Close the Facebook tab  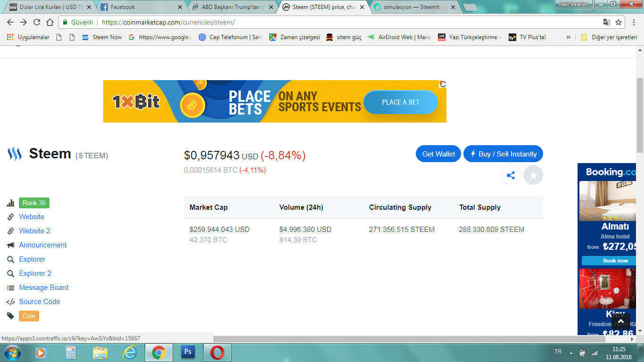(180, 7)
